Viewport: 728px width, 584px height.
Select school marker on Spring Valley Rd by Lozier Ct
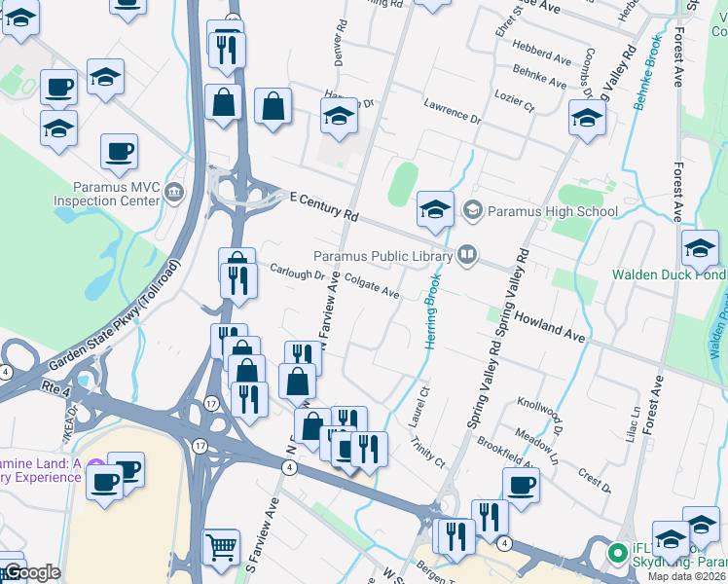click(587, 119)
